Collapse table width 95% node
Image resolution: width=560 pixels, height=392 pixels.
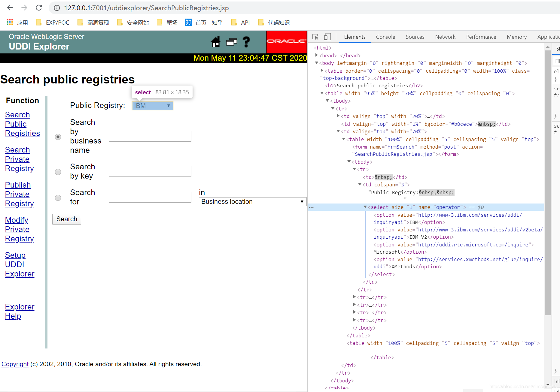(322, 93)
